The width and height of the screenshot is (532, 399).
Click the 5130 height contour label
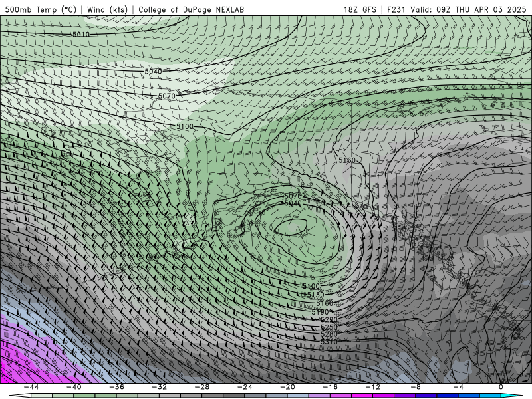click(x=315, y=295)
